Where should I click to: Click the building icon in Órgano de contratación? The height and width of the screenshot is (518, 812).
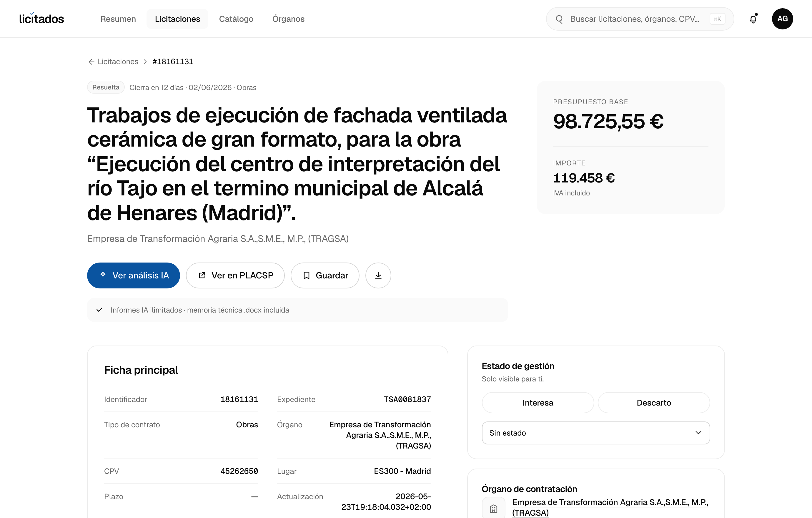click(494, 508)
